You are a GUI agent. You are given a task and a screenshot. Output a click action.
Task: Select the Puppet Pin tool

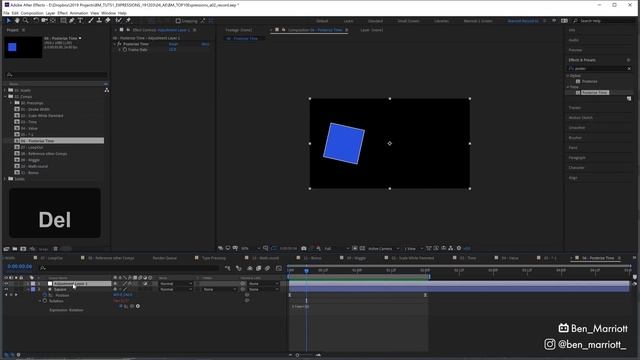tap(128, 20)
